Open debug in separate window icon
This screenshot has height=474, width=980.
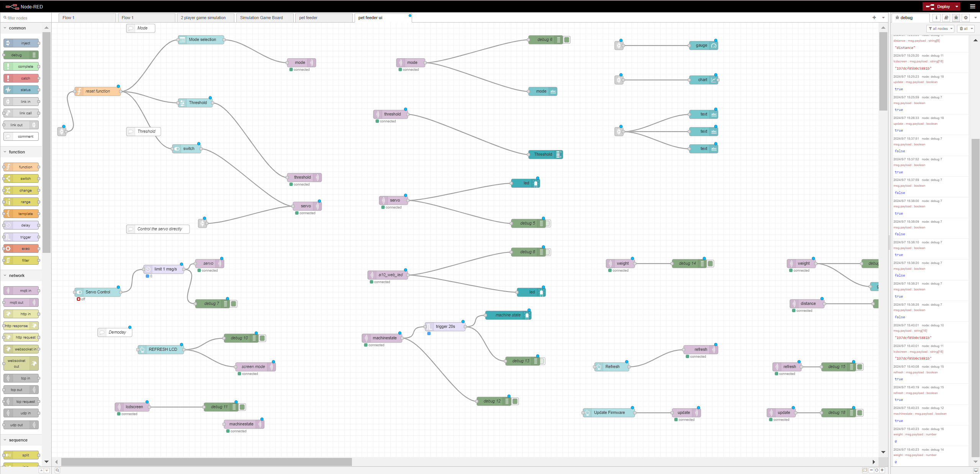pos(976,470)
